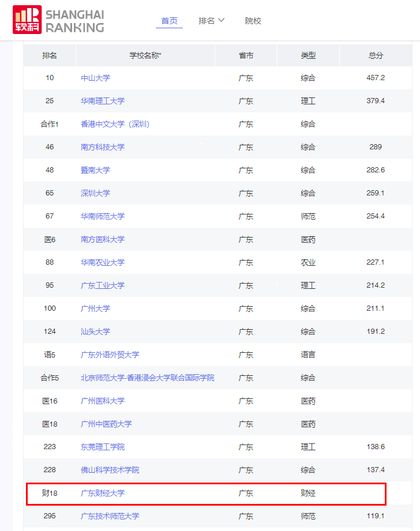The image size is (420, 531).
Task: Select the score 282.6 cell
Action: point(376,170)
